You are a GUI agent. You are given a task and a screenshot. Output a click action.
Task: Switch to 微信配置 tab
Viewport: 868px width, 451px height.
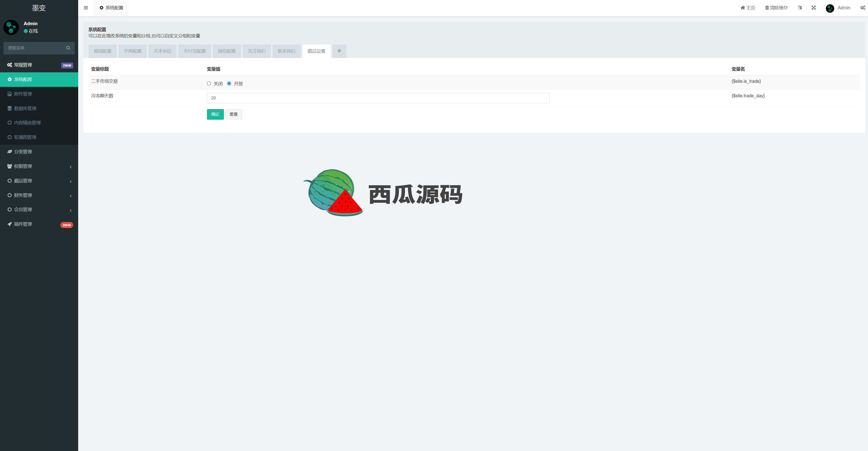(227, 51)
